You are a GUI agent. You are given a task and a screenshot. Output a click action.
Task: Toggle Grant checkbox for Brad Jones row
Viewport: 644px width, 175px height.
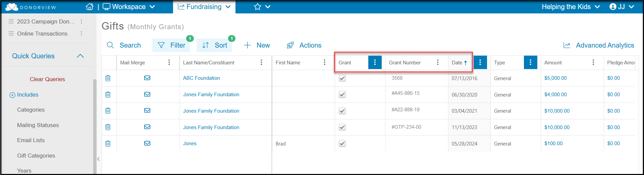(x=342, y=143)
